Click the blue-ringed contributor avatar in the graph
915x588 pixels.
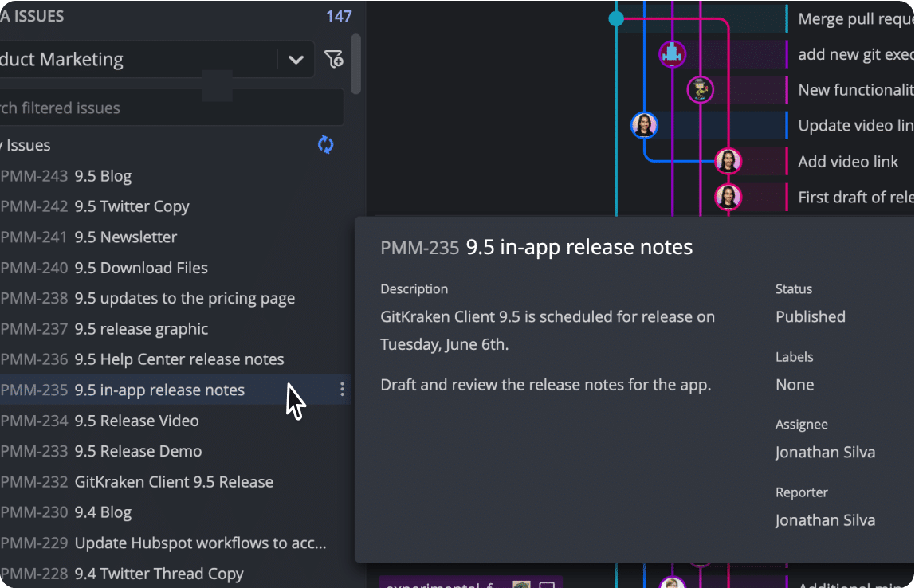(x=644, y=125)
